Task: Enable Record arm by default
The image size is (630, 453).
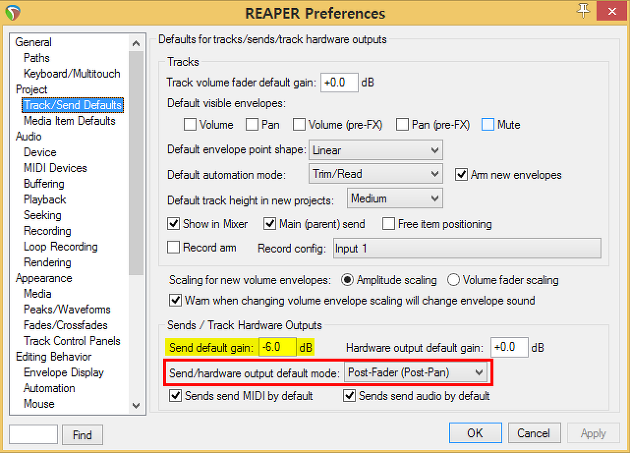Action: pyautogui.click(x=174, y=247)
